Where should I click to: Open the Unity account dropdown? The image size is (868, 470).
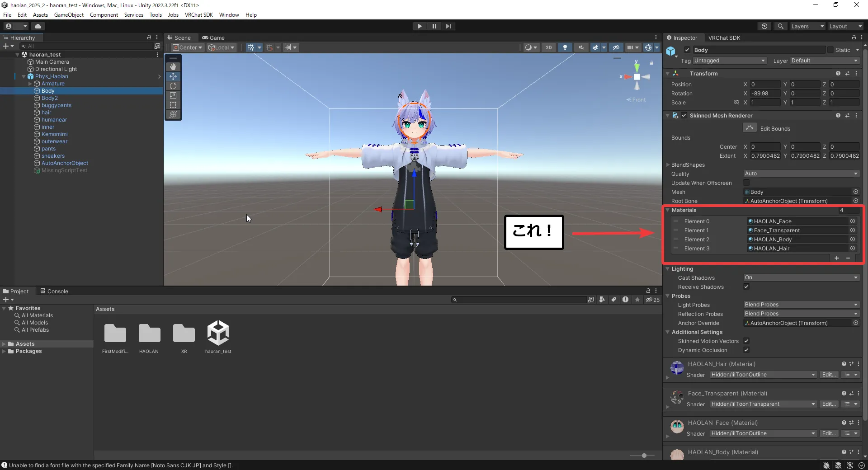pos(16,26)
